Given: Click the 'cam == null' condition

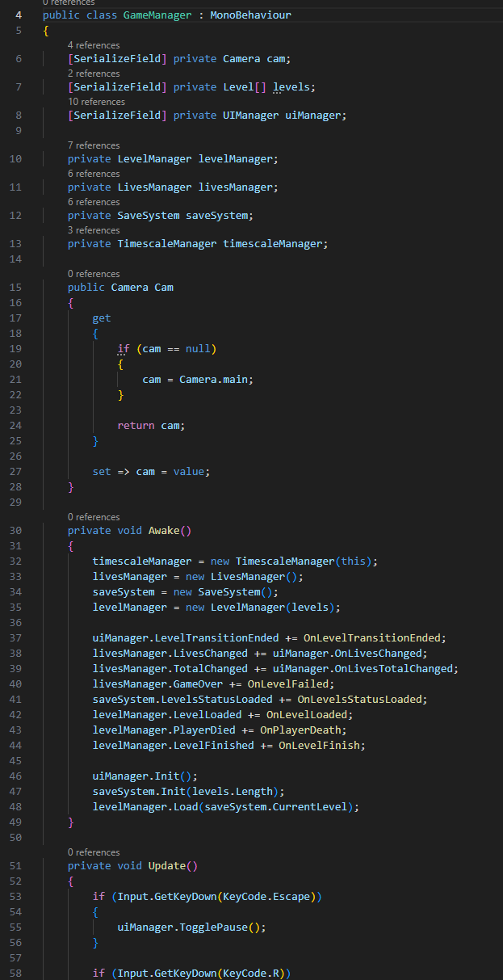Looking at the screenshot, I should 177,349.
